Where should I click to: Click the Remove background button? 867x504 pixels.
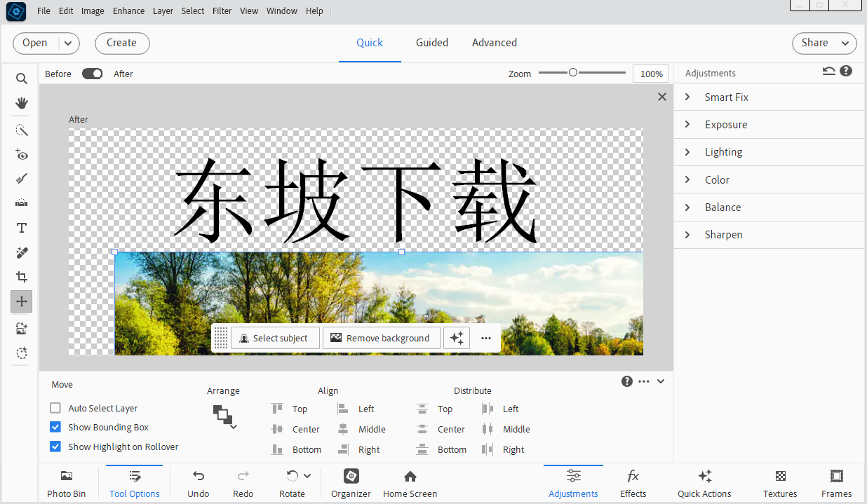[x=381, y=338]
